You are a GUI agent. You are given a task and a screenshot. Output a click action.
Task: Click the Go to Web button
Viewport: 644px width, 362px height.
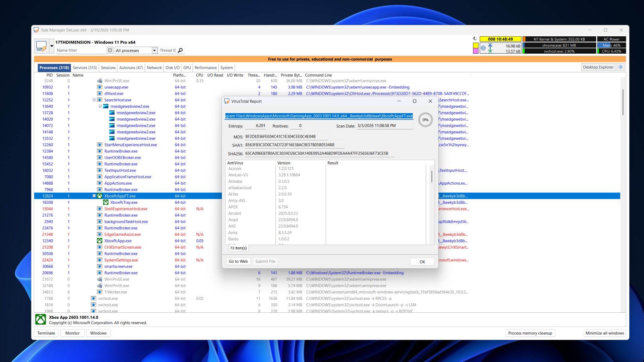tap(238, 261)
